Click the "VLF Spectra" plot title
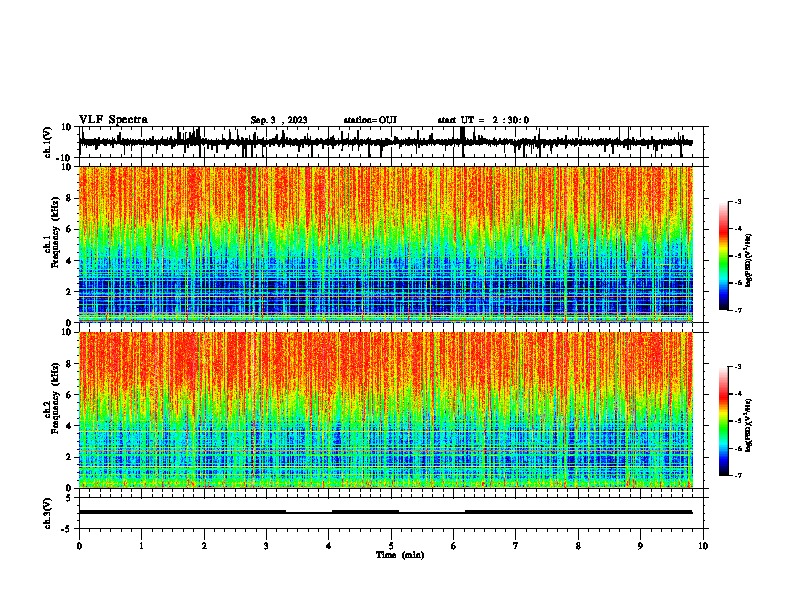792x612 pixels. 113,120
